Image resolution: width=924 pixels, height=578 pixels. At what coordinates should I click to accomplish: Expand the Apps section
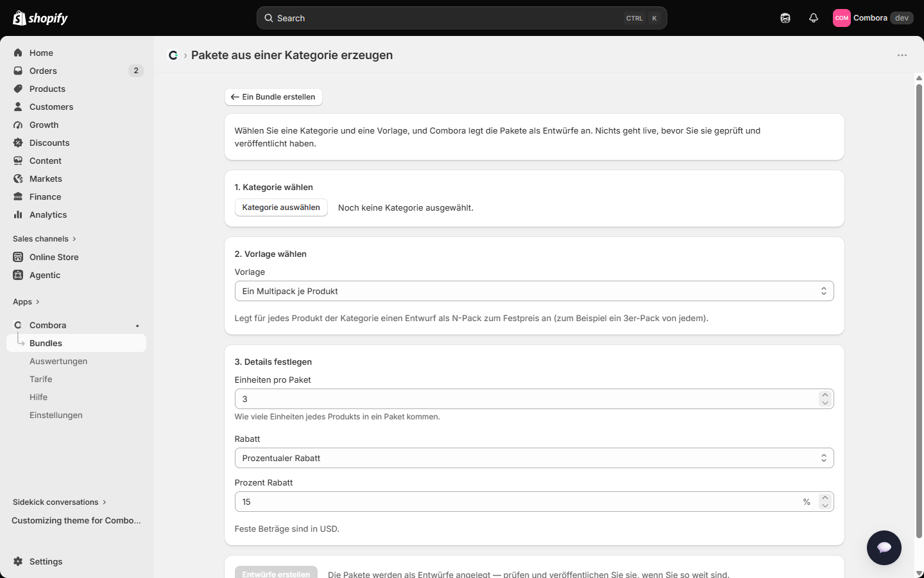point(26,302)
